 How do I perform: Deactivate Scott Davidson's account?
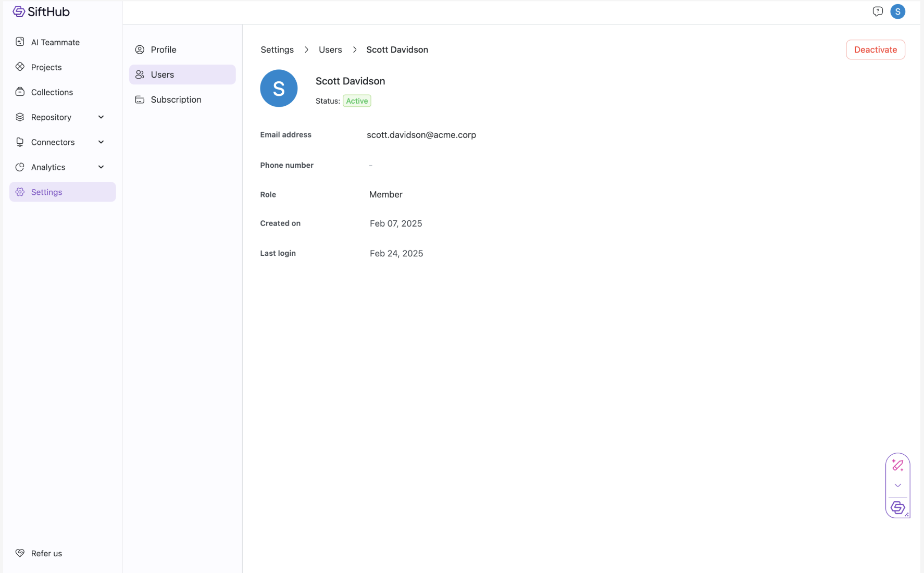tap(875, 49)
